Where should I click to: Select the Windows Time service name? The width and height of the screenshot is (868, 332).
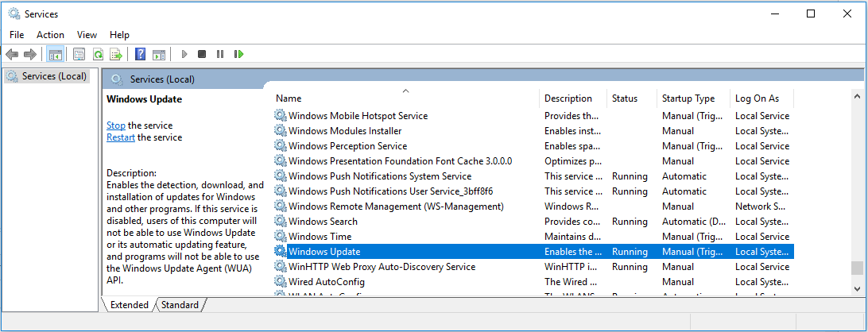coord(320,236)
